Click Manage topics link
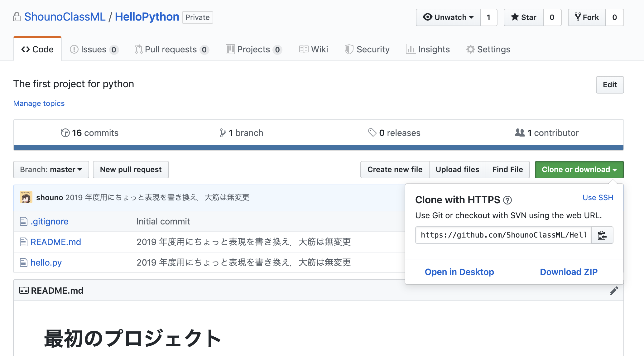Image resolution: width=644 pixels, height=356 pixels. pos(39,103)
